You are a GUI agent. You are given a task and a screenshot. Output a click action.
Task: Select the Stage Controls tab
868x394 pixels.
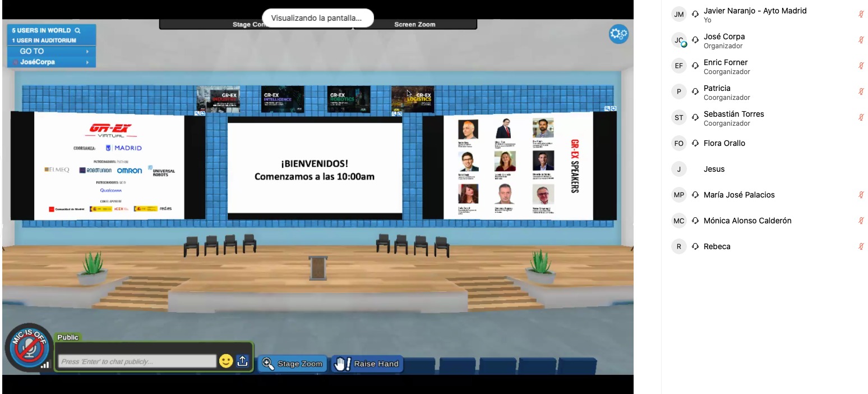[x=247, y=24]
